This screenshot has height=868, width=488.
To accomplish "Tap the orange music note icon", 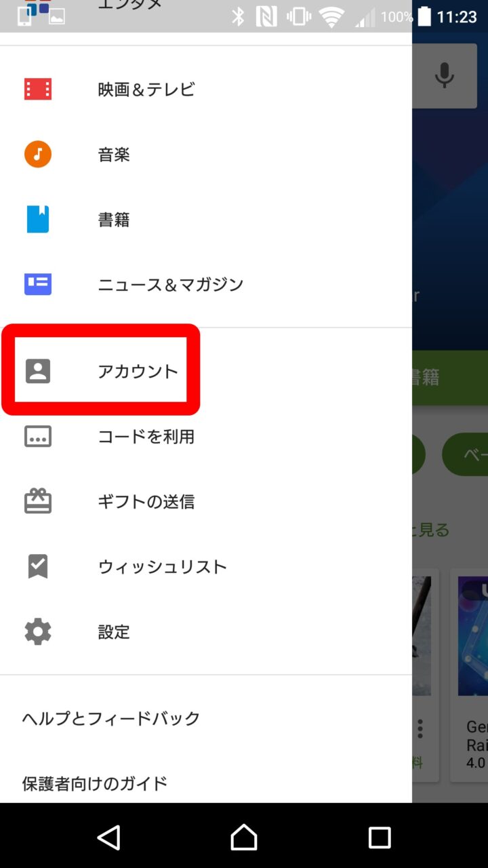I will [38, 155].
